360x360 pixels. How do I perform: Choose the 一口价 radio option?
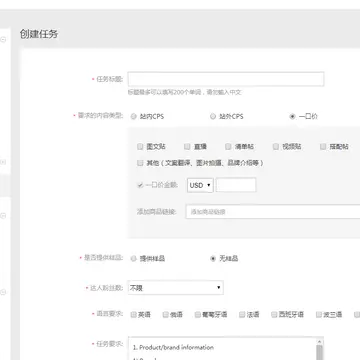point(292,116)
